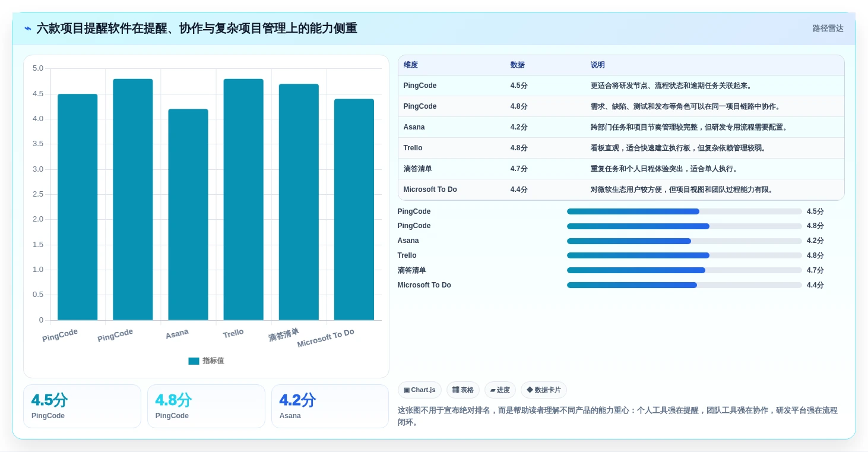Select the Asana cell in the table
This screenshot has height=452, width=868.
point(414,127)
